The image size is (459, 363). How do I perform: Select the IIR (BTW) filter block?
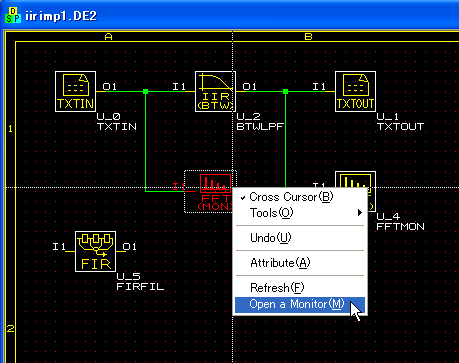point(215,91)
